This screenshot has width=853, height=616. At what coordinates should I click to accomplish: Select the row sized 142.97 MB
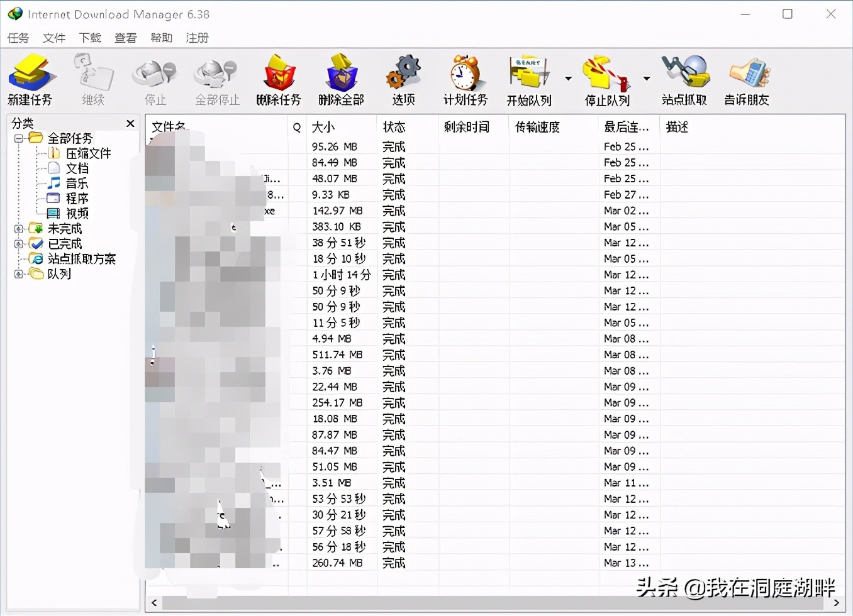tap(495, 211)
